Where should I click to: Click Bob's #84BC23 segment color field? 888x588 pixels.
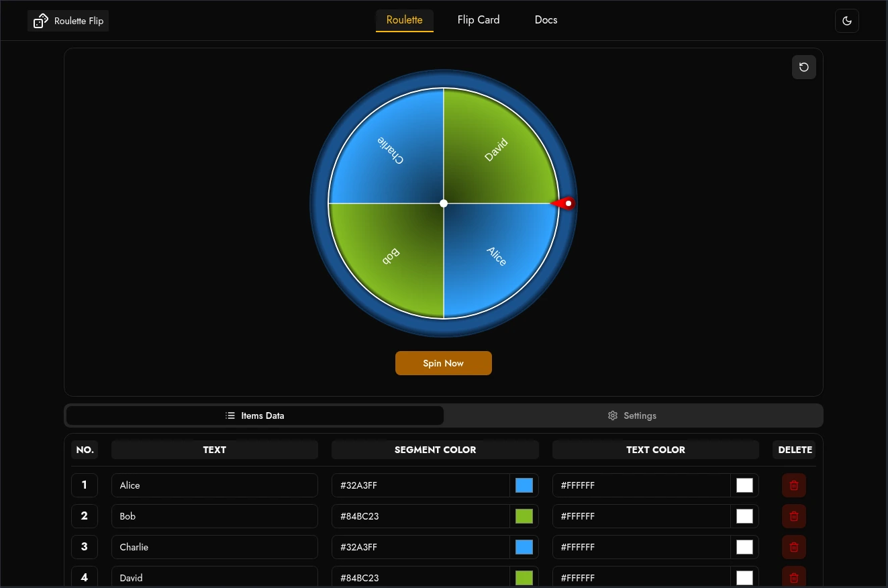pos(421,516)
